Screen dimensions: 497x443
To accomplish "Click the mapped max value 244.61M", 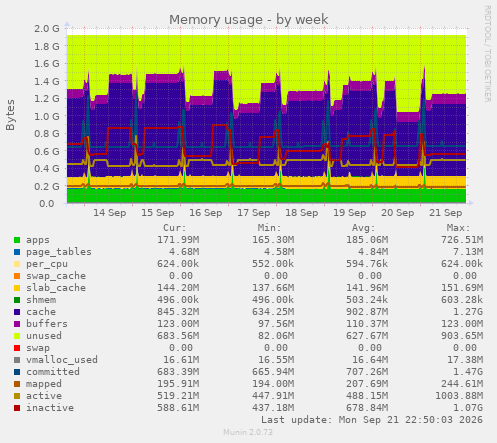I will coord(462,384).
